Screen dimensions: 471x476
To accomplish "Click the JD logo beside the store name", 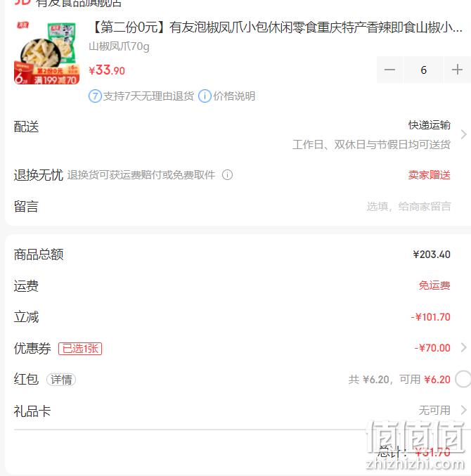I will pyautogui.click(x=22, y=2).
